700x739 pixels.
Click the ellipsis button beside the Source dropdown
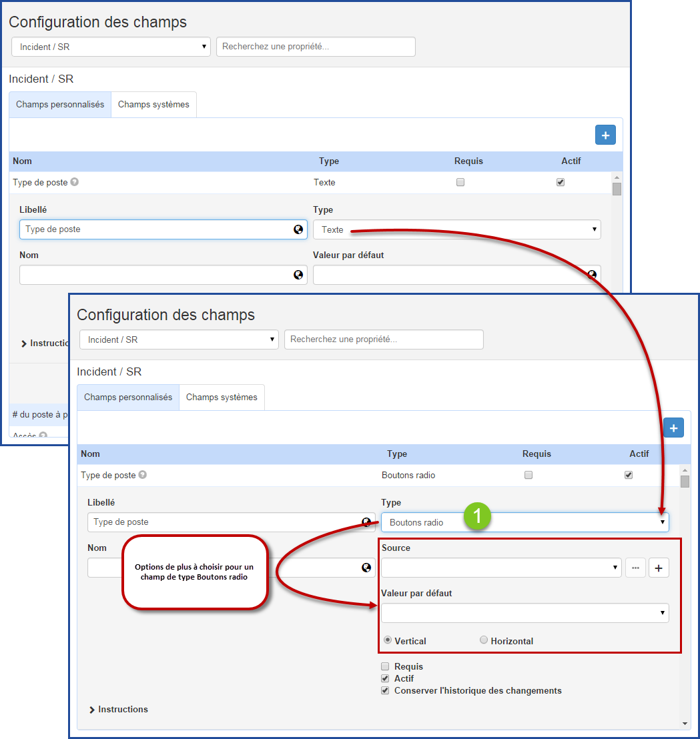(635, 568)
